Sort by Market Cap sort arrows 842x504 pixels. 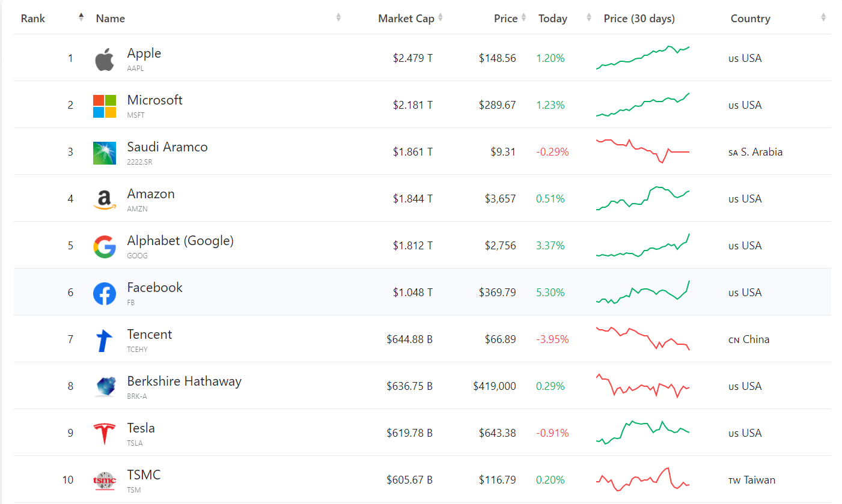(x=441, y=17)
